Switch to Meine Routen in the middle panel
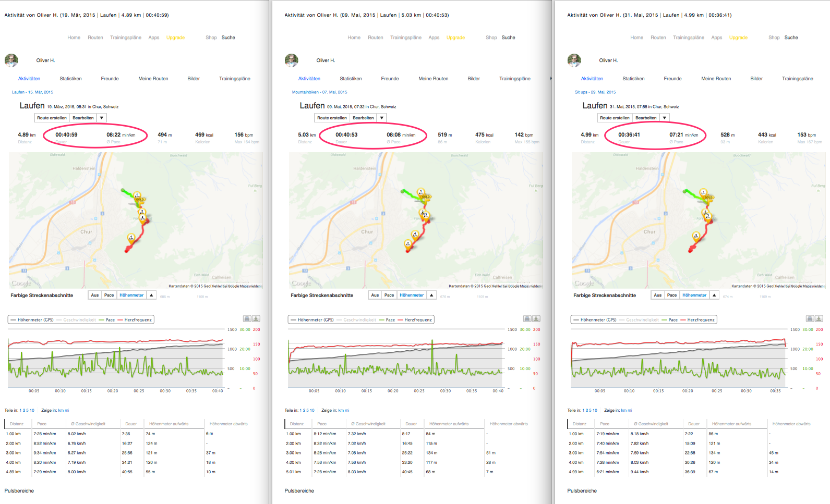 click(433, 79)
